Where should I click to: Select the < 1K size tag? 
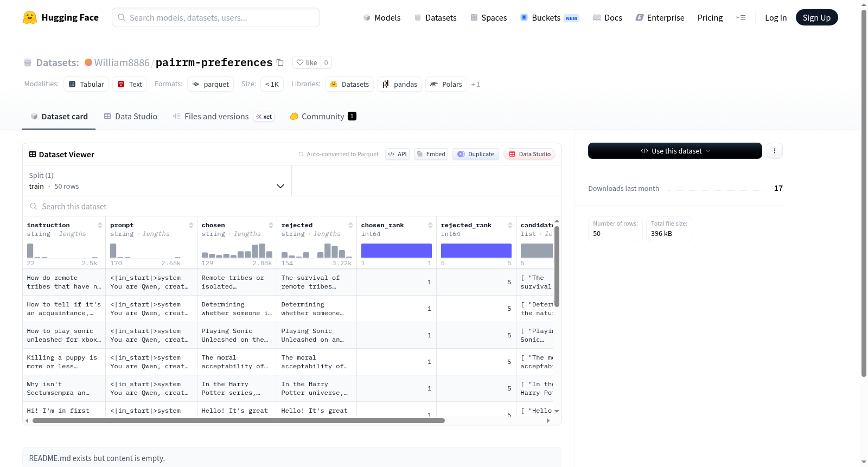pos(272,84)
